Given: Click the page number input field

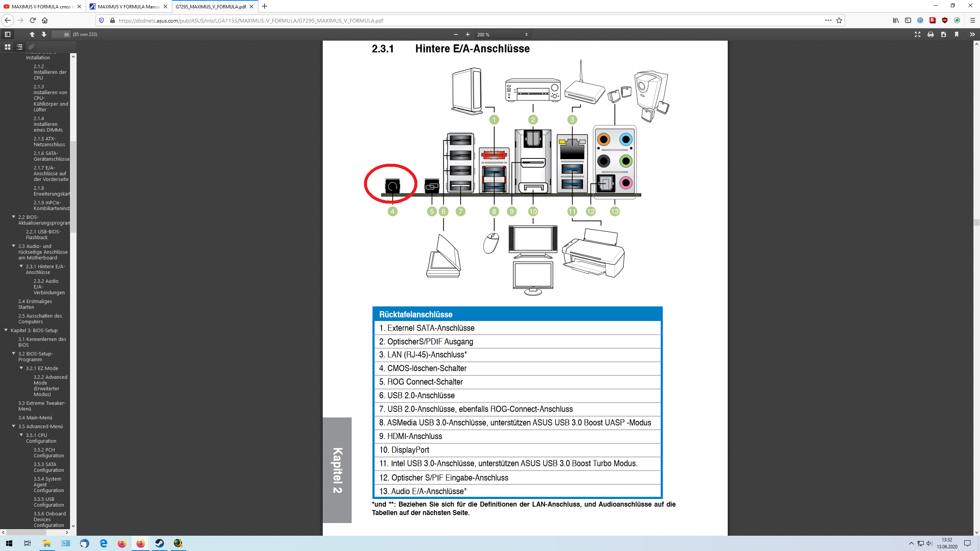Looking at the screenshot, I should pos(61,34).
